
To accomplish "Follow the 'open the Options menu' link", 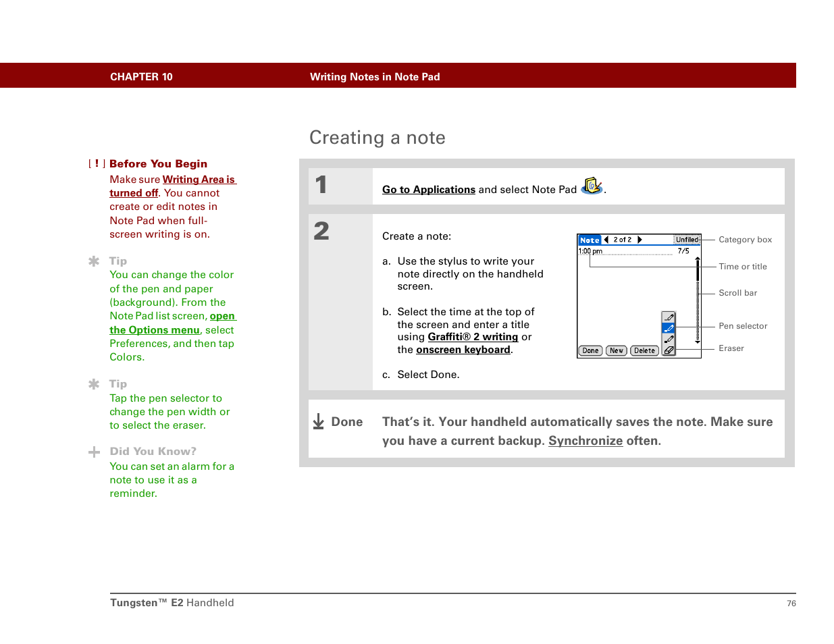I will tap(174, 323).
